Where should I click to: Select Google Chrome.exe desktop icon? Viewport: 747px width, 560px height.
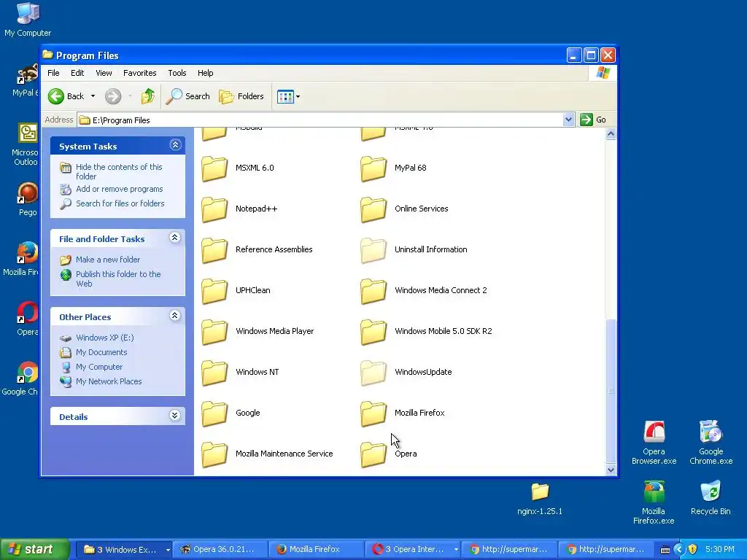pos(711,443)
